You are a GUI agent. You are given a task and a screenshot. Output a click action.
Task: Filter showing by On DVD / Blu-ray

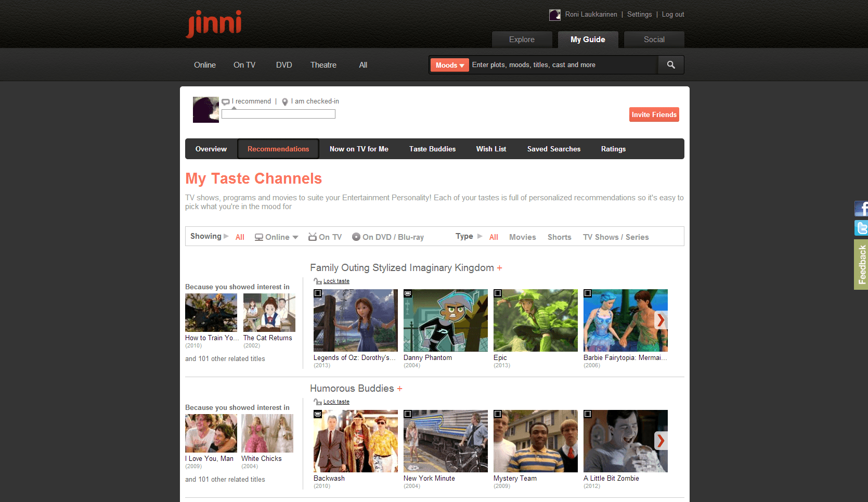(x=388, y=237)
